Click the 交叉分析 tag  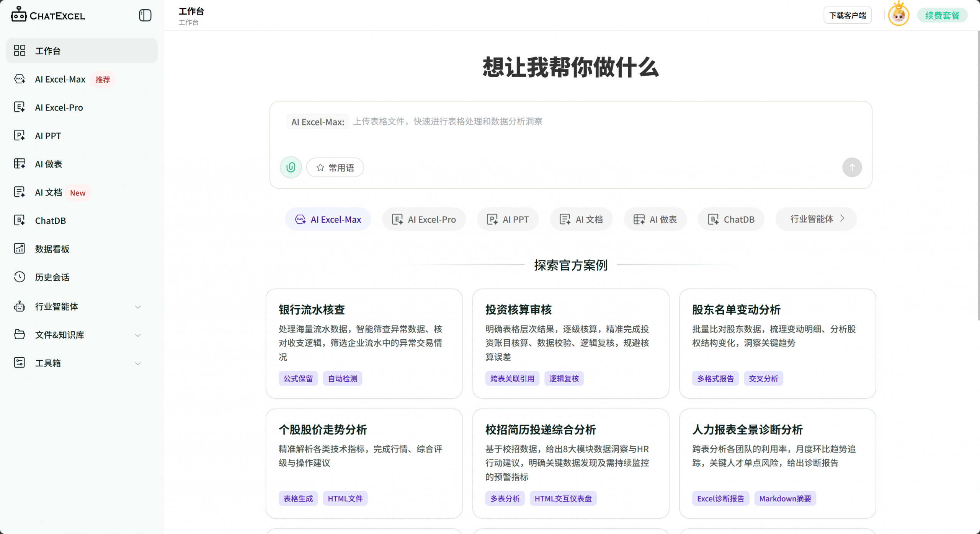point(763,379)
